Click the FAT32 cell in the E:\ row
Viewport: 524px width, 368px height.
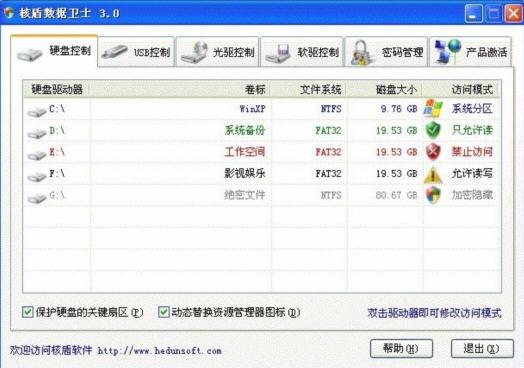(329, 152)
